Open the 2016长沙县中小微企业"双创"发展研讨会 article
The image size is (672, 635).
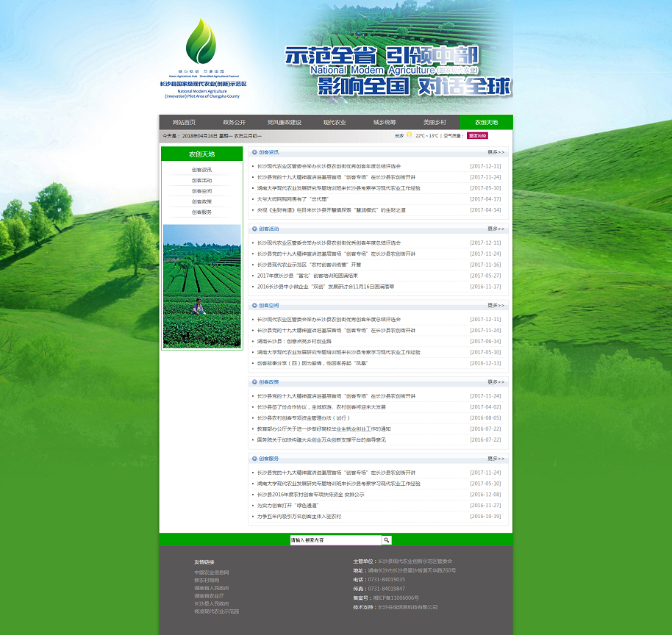tap(326, 287)
